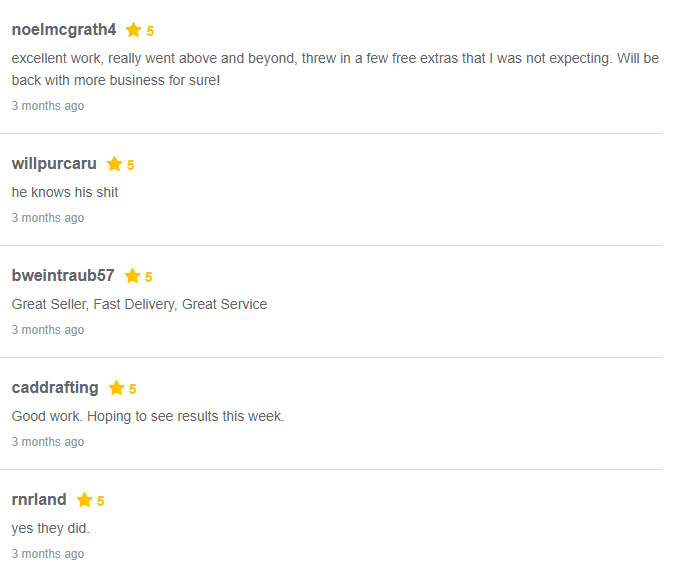This screenshot has height=577, width=681.
Task: Click the "Great Seller, Fast Delivery" review text
Action: click(139, 304)
